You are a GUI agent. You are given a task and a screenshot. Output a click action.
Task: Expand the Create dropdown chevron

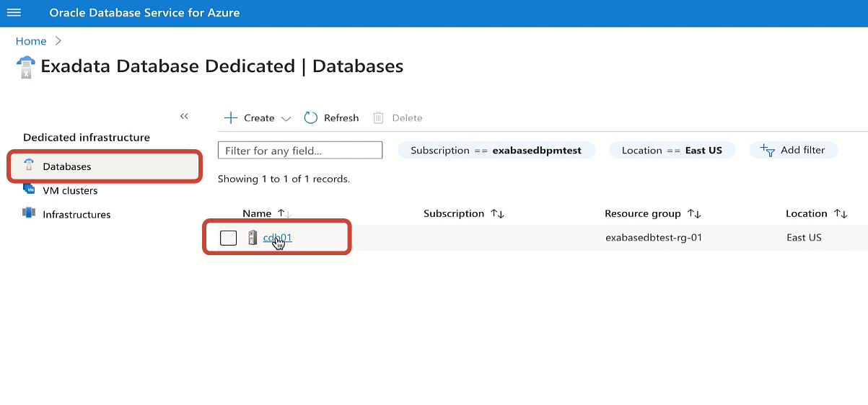[286, 118]
